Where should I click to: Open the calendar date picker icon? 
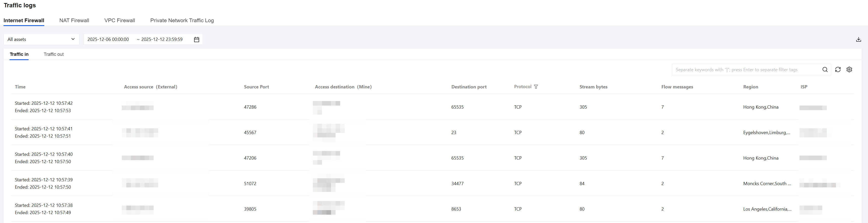point(196,39)
